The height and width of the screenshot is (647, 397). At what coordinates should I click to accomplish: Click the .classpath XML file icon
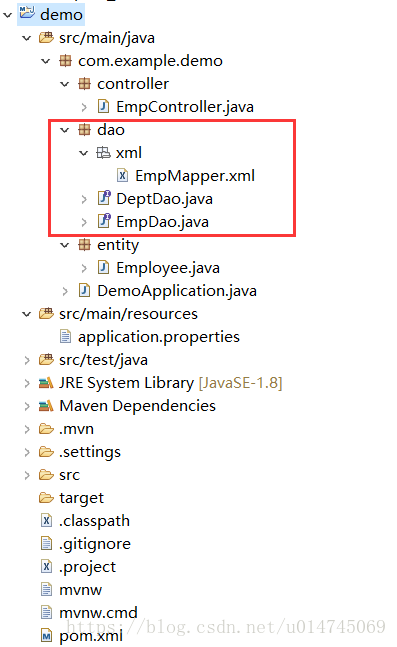pyautogui.click(x=47, y=520)
